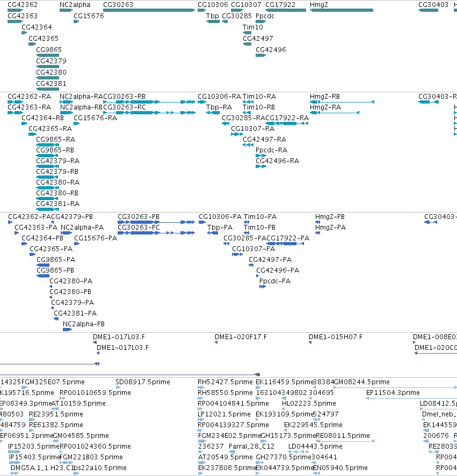The width and height of the screenshot is (457, 476).
Task: Click the CG10306 gene label in the top track
Action: pyautogui.click(x=213, y=4)
